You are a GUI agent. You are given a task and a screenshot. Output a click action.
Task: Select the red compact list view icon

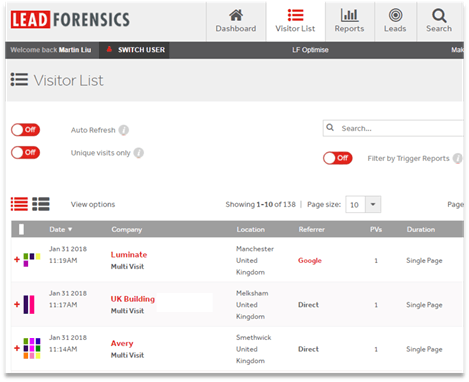point(19,204)
